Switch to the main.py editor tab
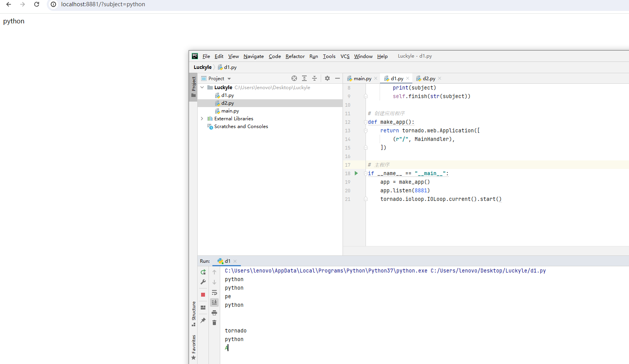This screenshot has width=629, height=364. [x=362, y=79]
